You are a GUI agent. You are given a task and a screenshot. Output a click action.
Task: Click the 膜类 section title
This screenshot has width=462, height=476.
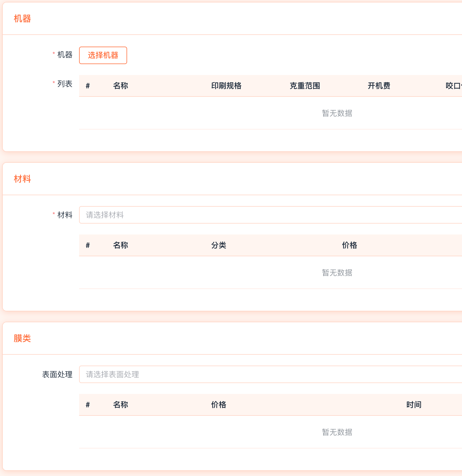(x=22, y=338)
